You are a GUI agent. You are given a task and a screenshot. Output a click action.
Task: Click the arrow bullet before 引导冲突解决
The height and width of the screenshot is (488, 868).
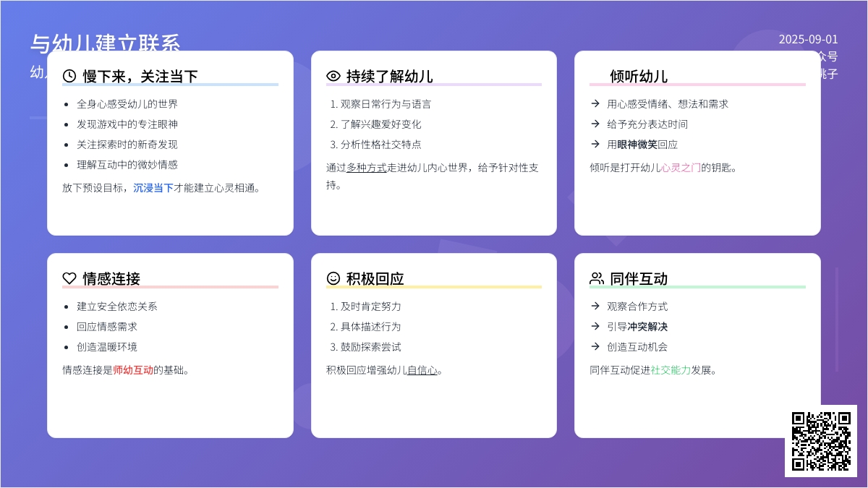(x=595, y=326)
